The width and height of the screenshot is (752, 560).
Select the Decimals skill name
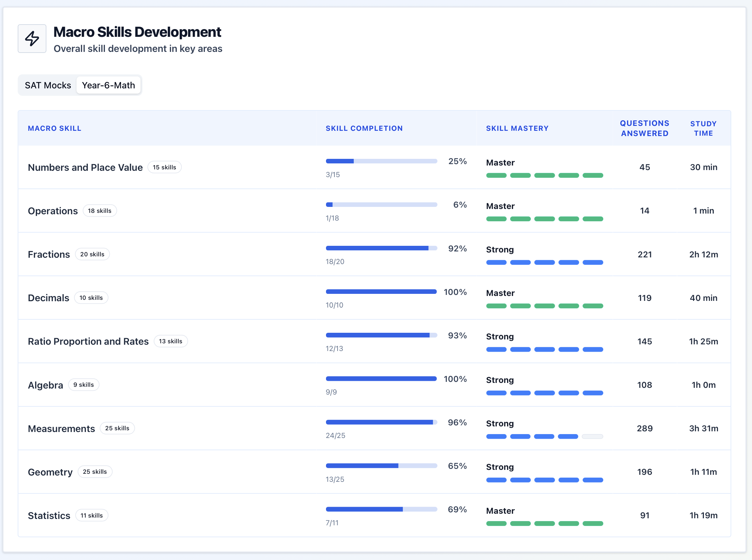pyautogui.click(x=48, y=298)
